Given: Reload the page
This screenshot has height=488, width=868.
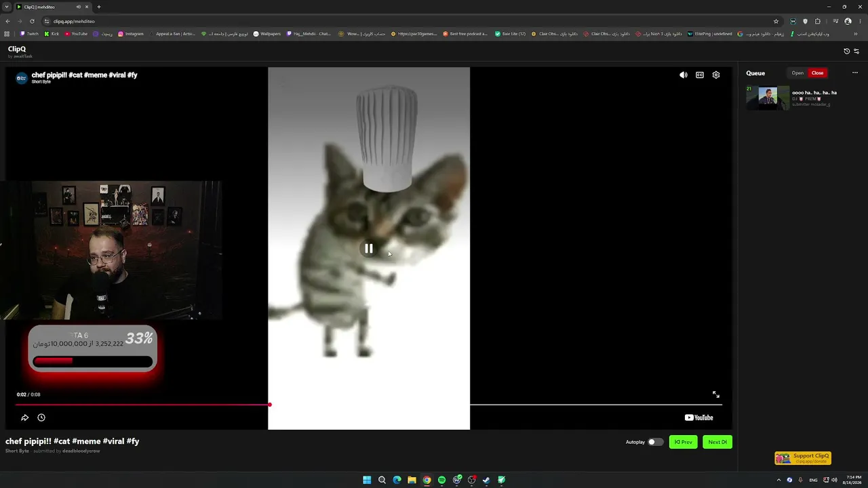Looking at the screenshot, I should tap(32, 21).
